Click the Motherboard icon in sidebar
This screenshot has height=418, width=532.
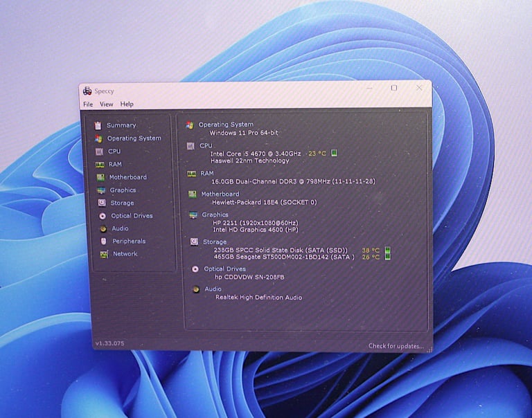[x=100, y=177]
